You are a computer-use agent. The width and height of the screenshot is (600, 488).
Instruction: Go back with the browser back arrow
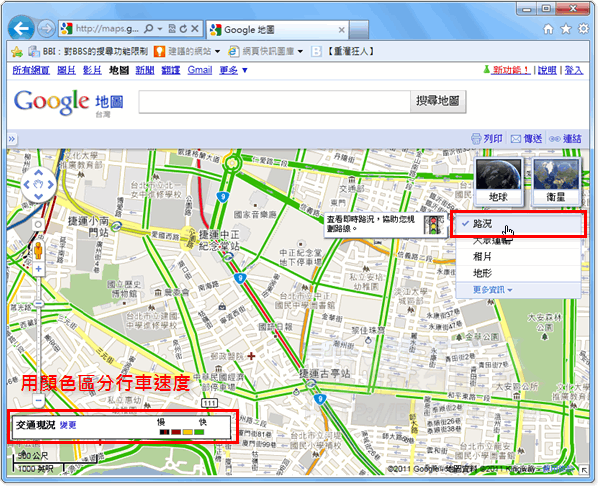(x=21, y=28)
